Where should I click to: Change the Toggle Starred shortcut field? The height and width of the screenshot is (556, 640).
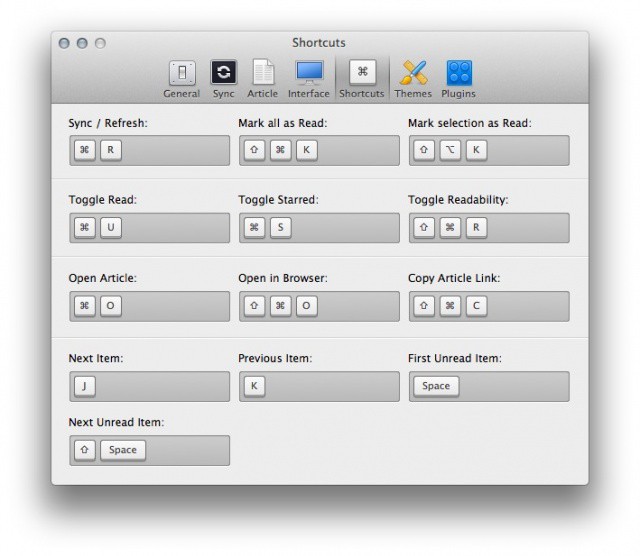tap(319, 228)
